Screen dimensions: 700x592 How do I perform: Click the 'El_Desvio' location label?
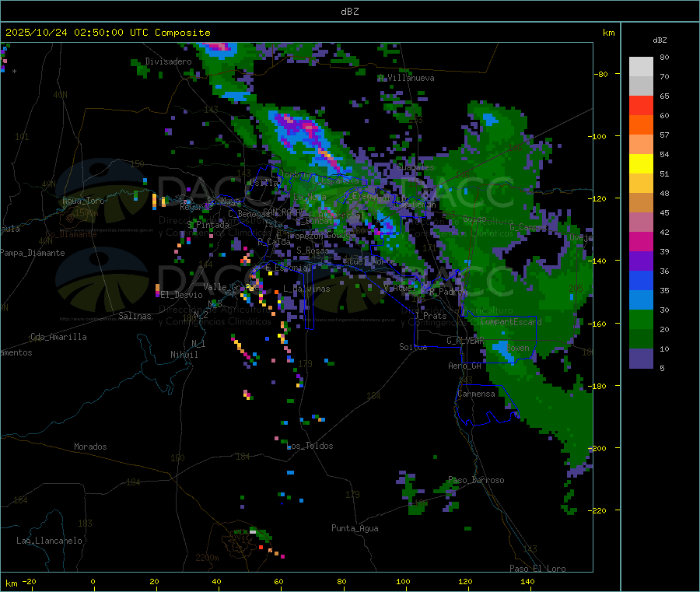(182, 295)
